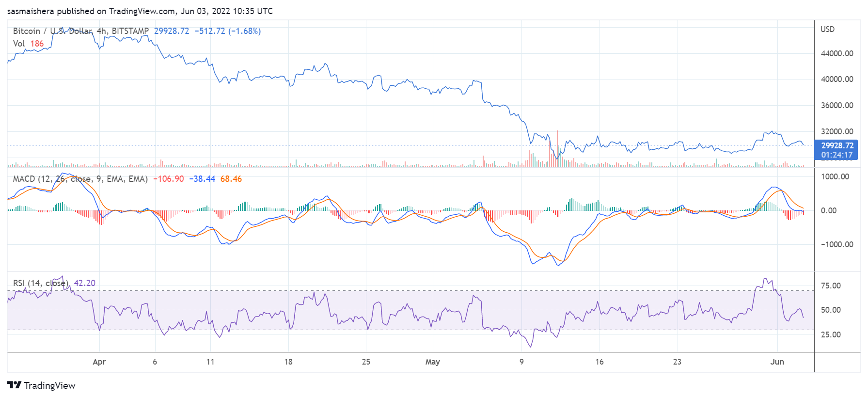The image size is (868, 398).
Task: Click the 32000.00 price axis label
Action: tap(837, 131)
